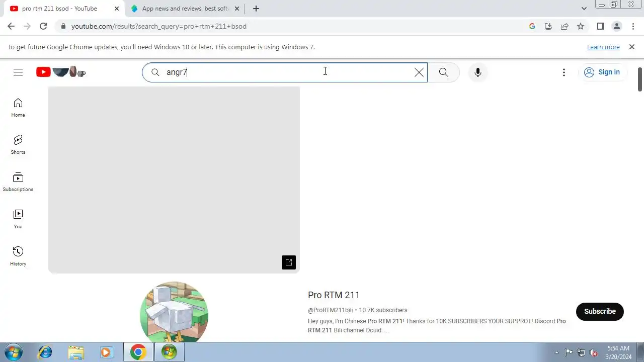Open Chrome profile avatar
644x362 pixels.
pos(616,26)
